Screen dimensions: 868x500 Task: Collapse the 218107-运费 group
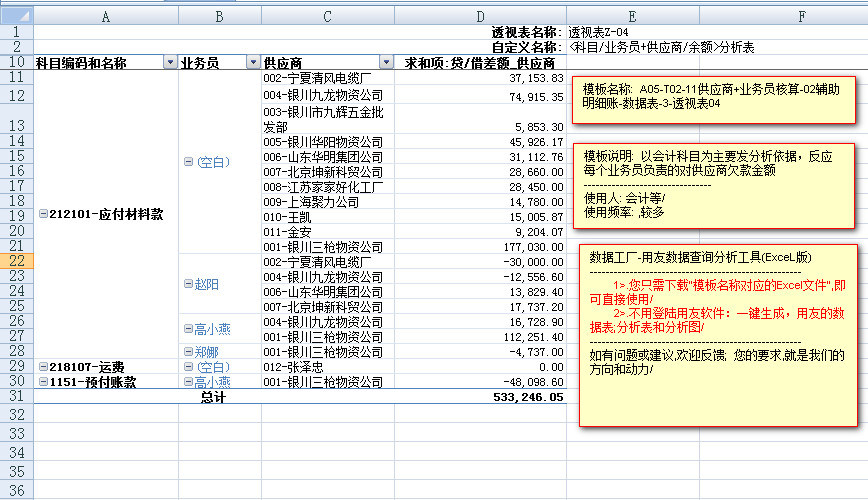pos(41,367)
